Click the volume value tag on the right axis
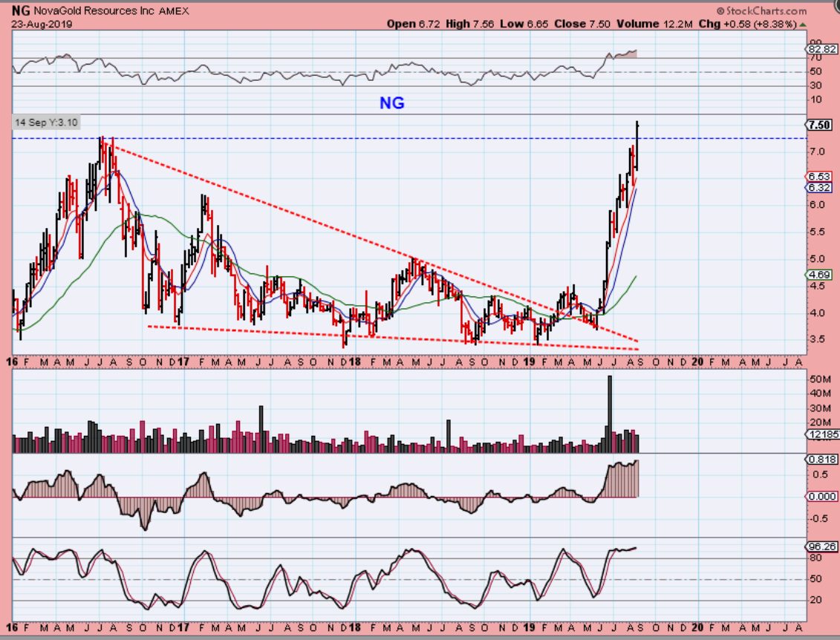 pyautogui.click(x=824, y=435)
